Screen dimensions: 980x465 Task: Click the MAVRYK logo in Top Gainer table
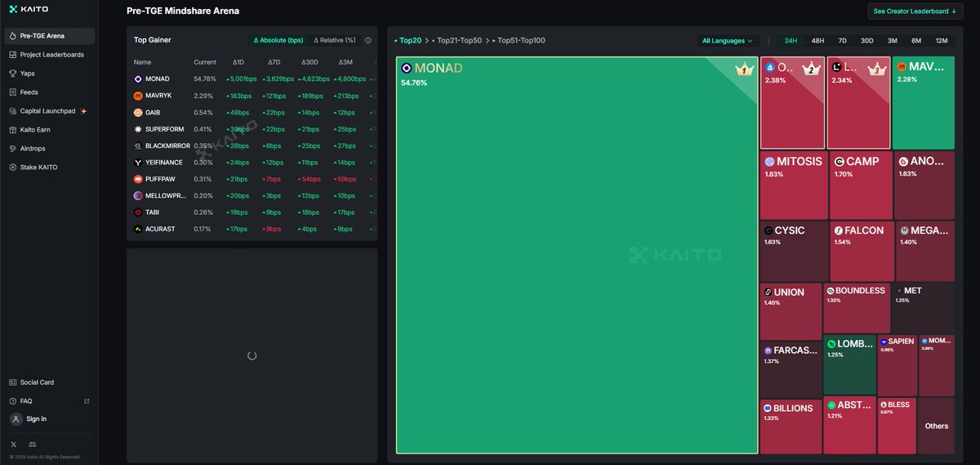(138, 96)
